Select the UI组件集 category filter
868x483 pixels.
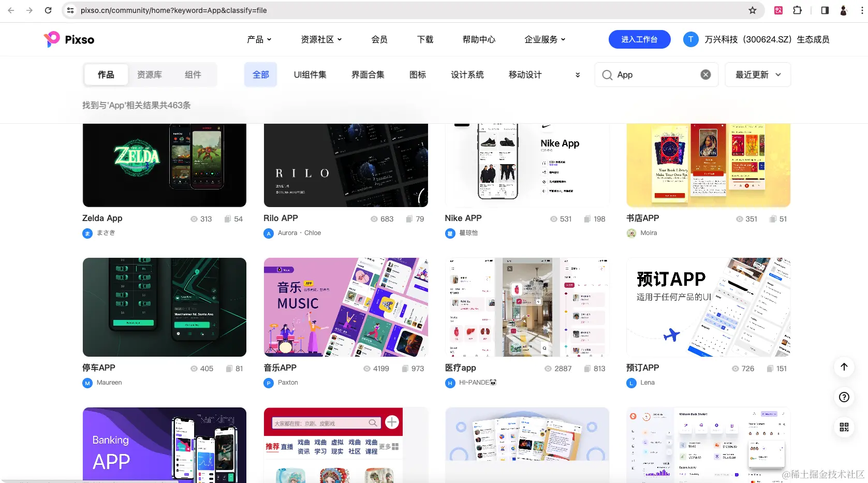pyautogui.click(x=310, y=75)
